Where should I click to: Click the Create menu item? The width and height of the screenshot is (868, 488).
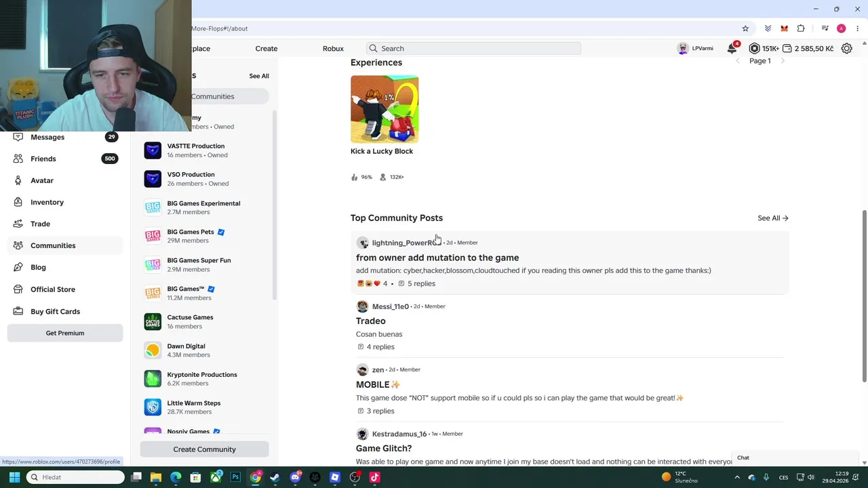267,49
